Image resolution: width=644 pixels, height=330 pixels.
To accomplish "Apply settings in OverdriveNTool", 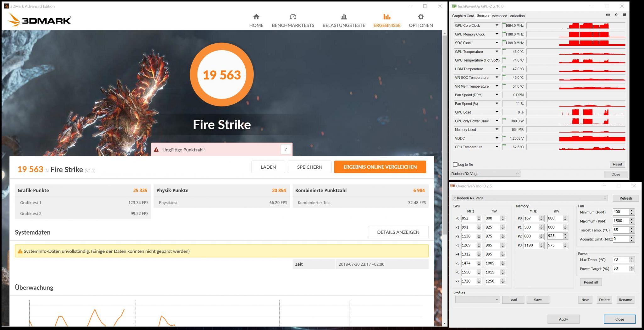I will (x=563, y=319).
